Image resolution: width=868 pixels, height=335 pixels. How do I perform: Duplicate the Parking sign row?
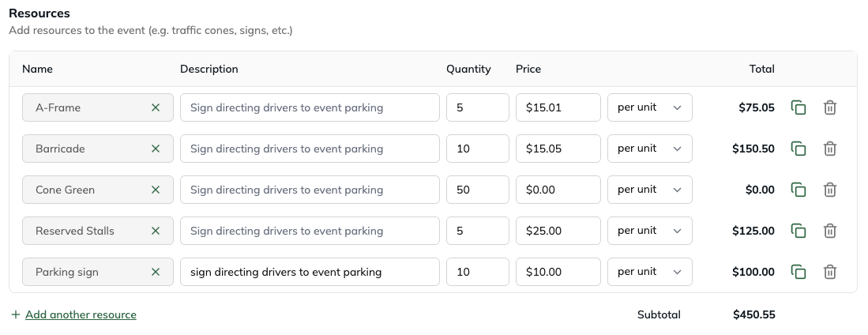(798, 272)
